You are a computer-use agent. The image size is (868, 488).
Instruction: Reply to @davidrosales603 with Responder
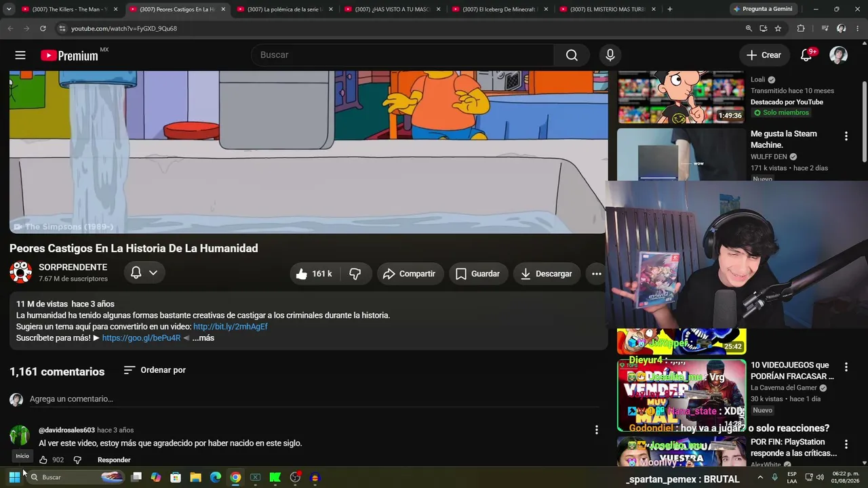pyautogui.click(x=114, y=460)
